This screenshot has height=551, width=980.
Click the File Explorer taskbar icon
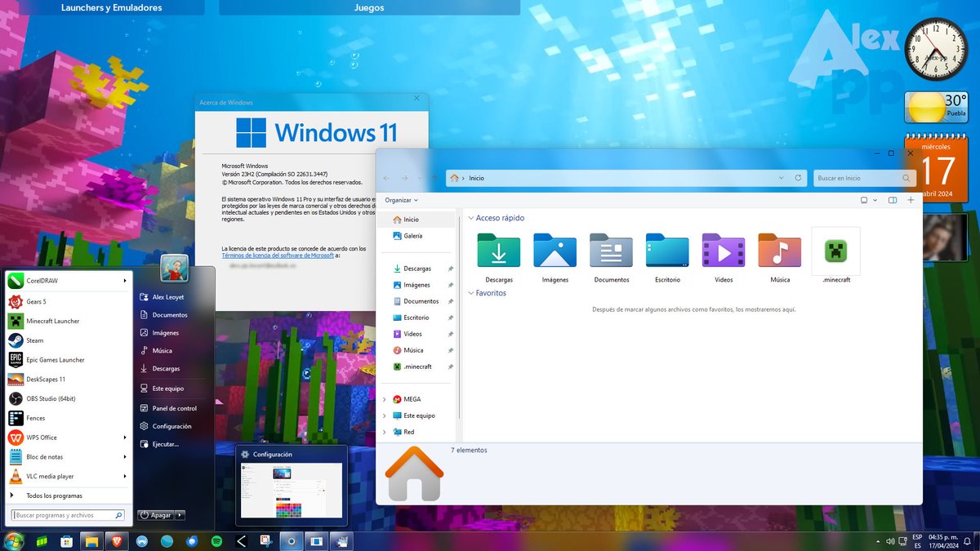91,540
